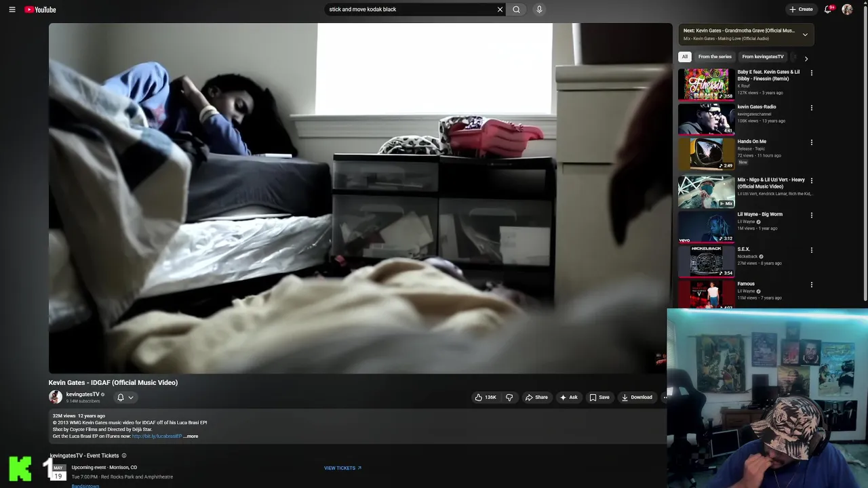Open Hands On Me thumbnail
This screenshot has width=868, height=488.
[x=707, y=153]
